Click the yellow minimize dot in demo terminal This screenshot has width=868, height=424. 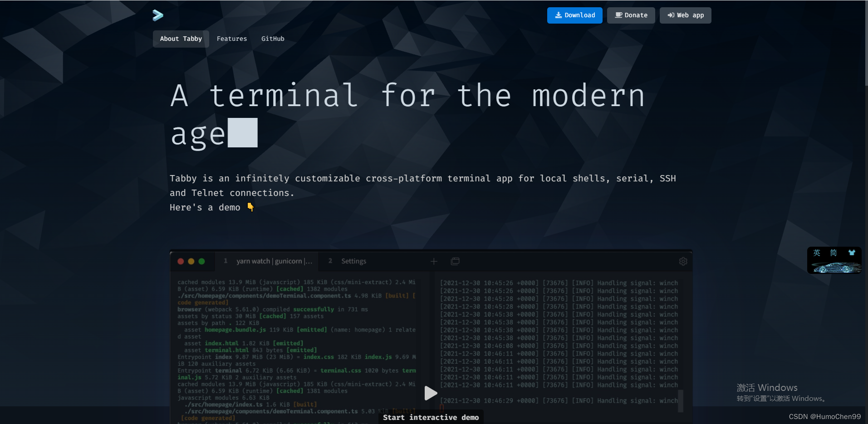191,261
